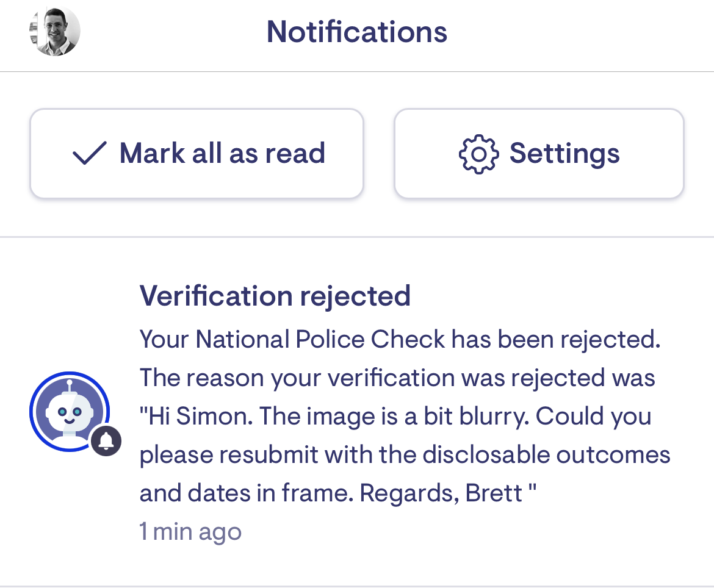
Task: Click the checkmark icon beside Mark all as read
Action: [90, 153]
